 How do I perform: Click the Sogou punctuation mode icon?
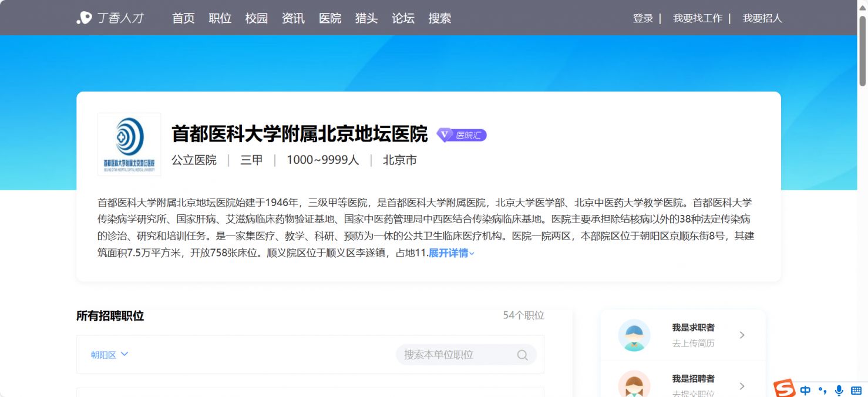[823, 391]
